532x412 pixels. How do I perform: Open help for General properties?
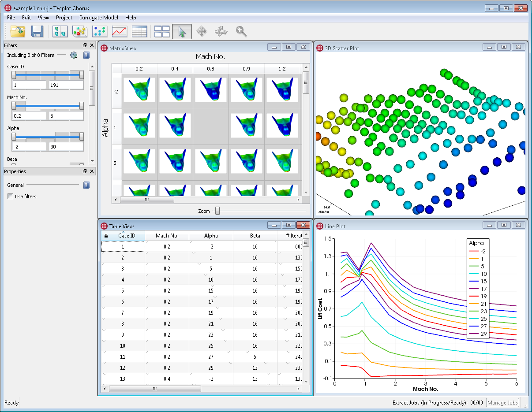click(86, 185)
